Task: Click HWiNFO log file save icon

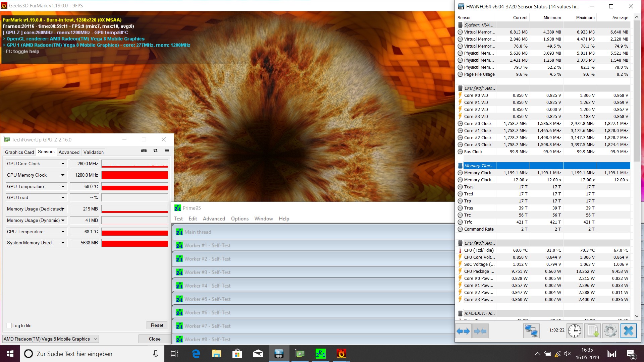Action: (x=592, y=331)
